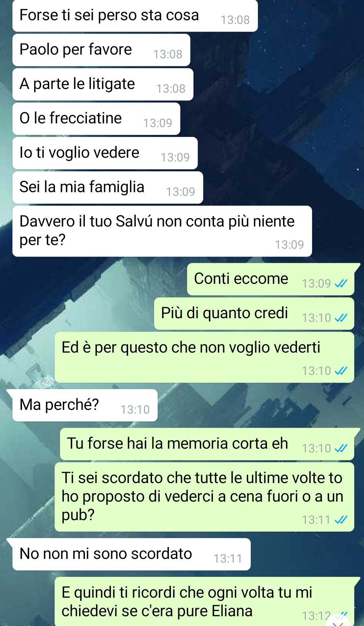
Task: Select the 'Davvero il tuo Salvú' message
Action: 162,231
